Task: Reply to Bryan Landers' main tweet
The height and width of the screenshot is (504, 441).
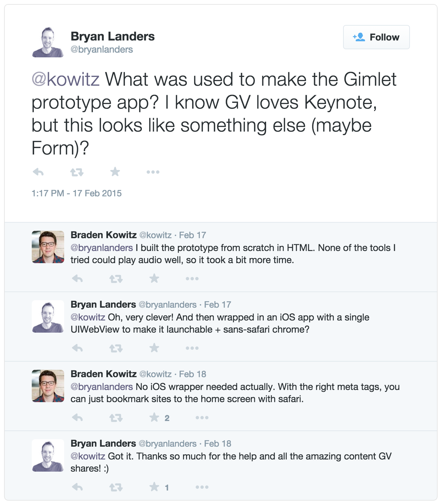Action: click(x=39, y=172)
